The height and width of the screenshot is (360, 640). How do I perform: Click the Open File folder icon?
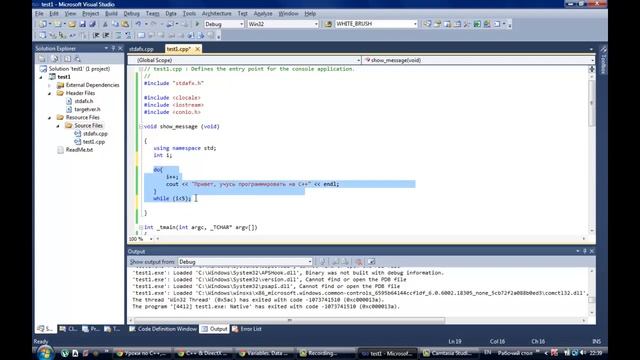click(x=72, y=24)
